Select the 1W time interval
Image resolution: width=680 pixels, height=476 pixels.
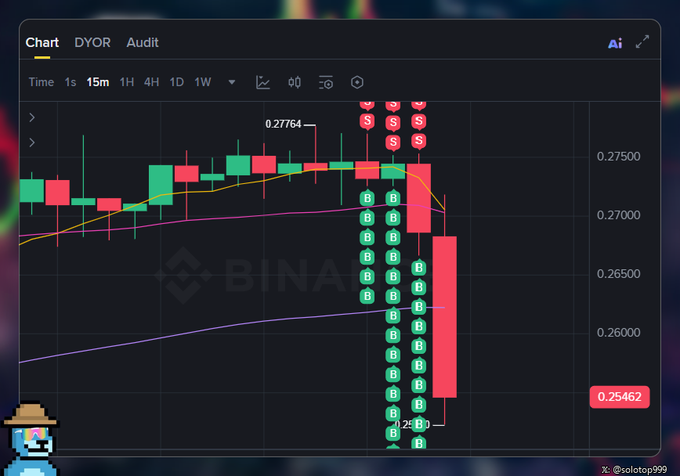pyautogui.click(x=203, y=82)
